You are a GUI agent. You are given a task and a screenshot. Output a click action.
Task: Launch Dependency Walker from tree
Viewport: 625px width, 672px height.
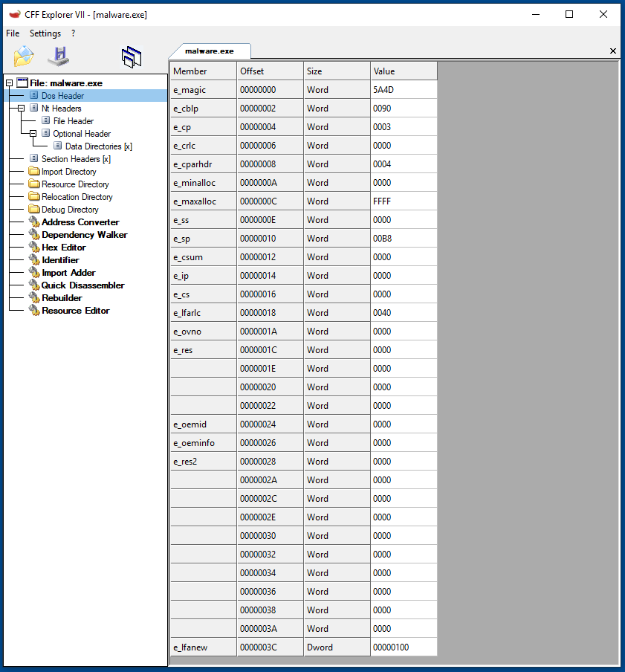(x=85, y=235)
